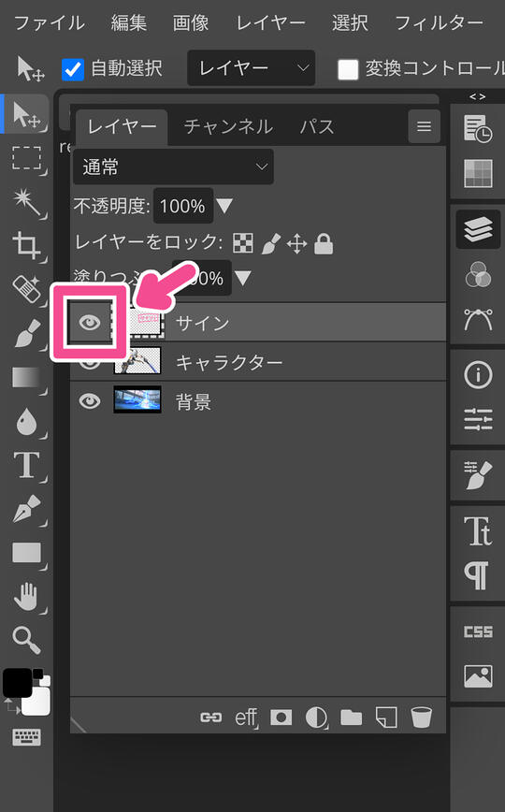Select the Pen tool
Viewport: 505px width, 812px height.
27,509
